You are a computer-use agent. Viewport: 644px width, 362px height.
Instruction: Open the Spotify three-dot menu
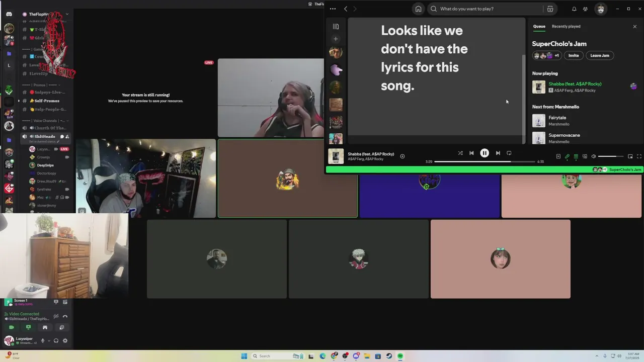[333, 9]
